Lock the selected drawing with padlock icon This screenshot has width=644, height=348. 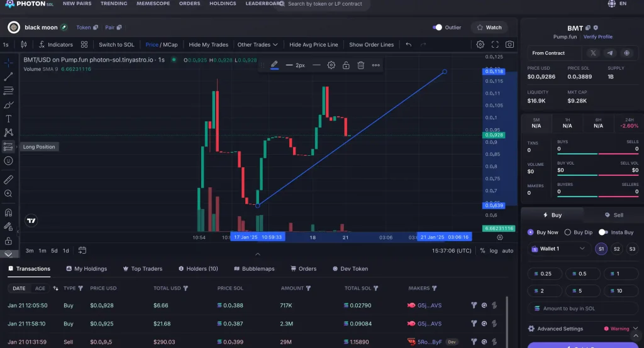[x=346, y=65]
